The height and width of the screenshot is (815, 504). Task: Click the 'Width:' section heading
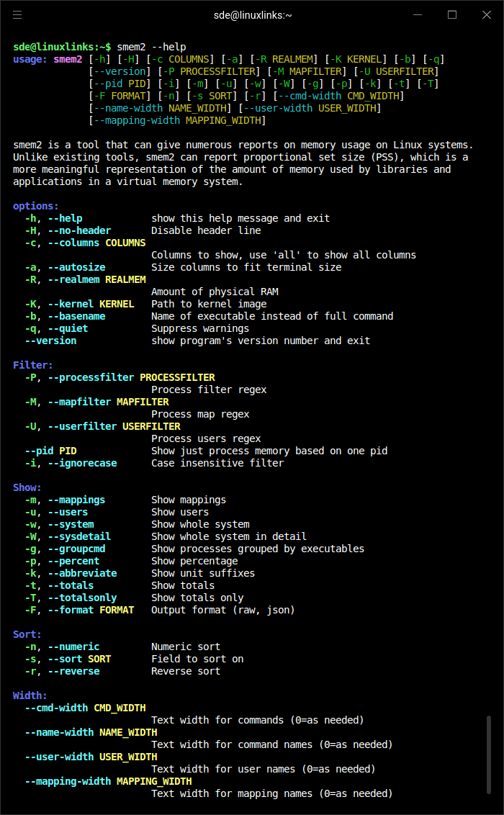[30, 695]
